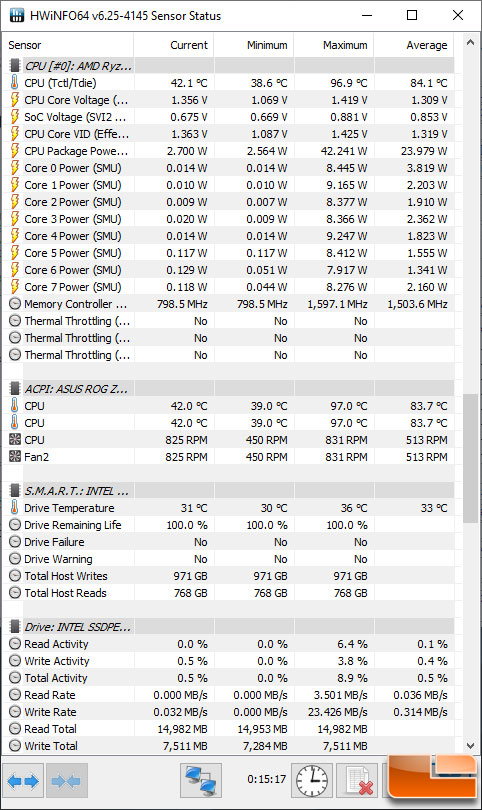
Task: Click the expand columns blue arrows button
Action: point(23,781)
